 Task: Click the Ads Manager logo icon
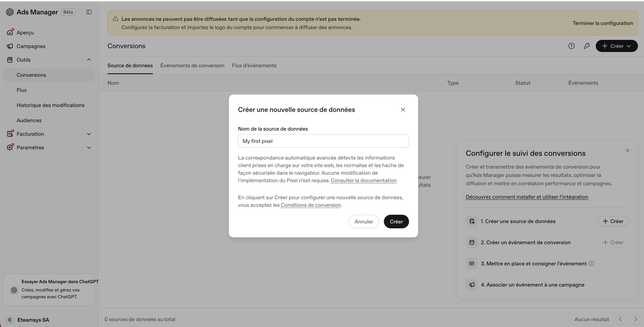10,12
